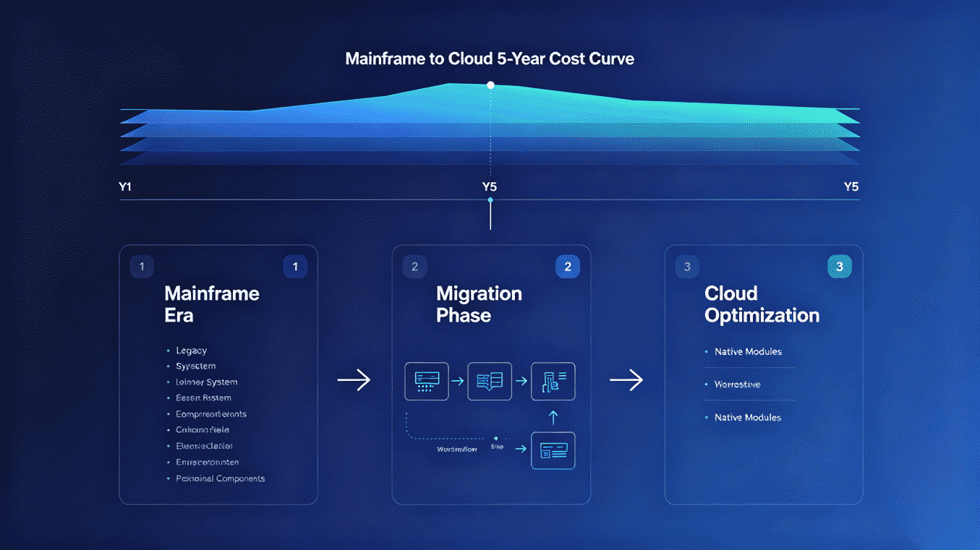Select the chat-bubble document icon in migration flow
Viewport: 980px width, 550px height.
[490, 381]
